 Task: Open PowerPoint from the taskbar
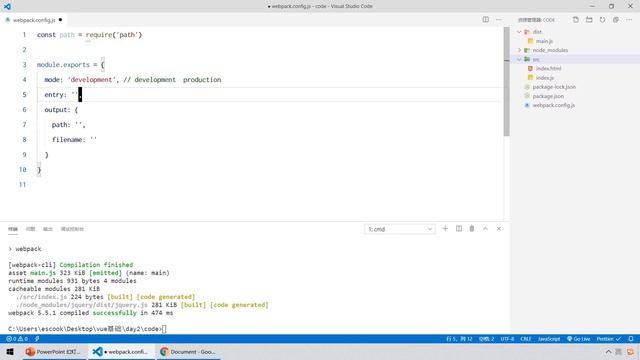tap(53, 352)
